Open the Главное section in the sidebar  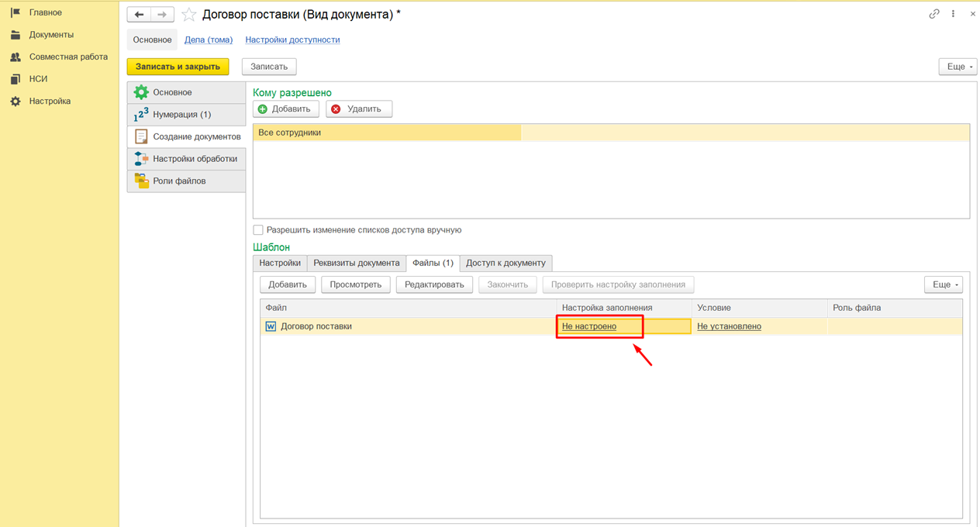coord(45,12)
